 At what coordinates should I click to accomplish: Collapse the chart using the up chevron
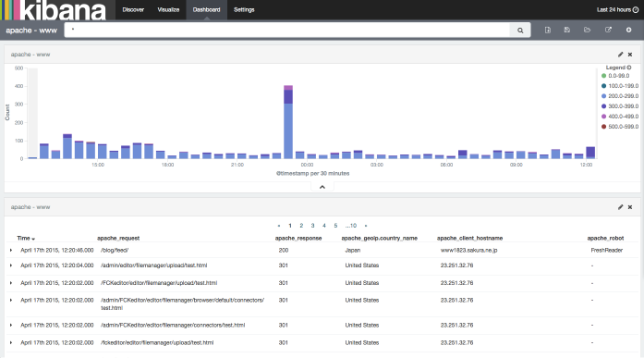[322, 187]
